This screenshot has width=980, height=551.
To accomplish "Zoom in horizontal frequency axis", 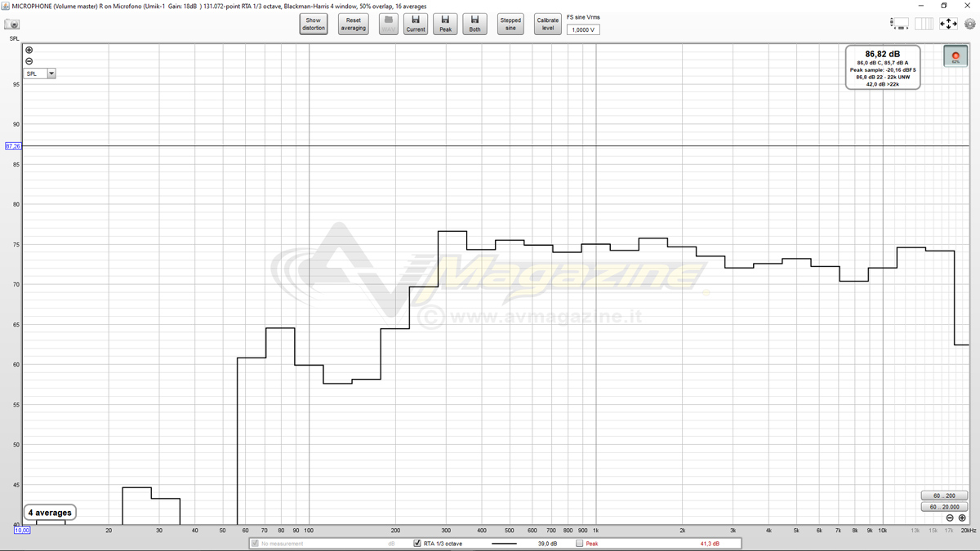I will [962, 518].
